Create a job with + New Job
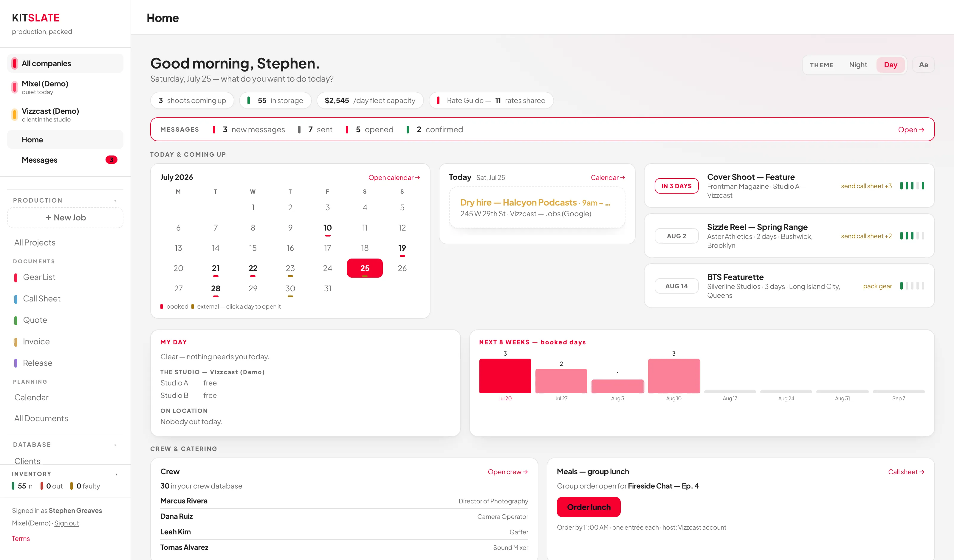The width and height of the screenshot is (954, 560). [65, 217]
